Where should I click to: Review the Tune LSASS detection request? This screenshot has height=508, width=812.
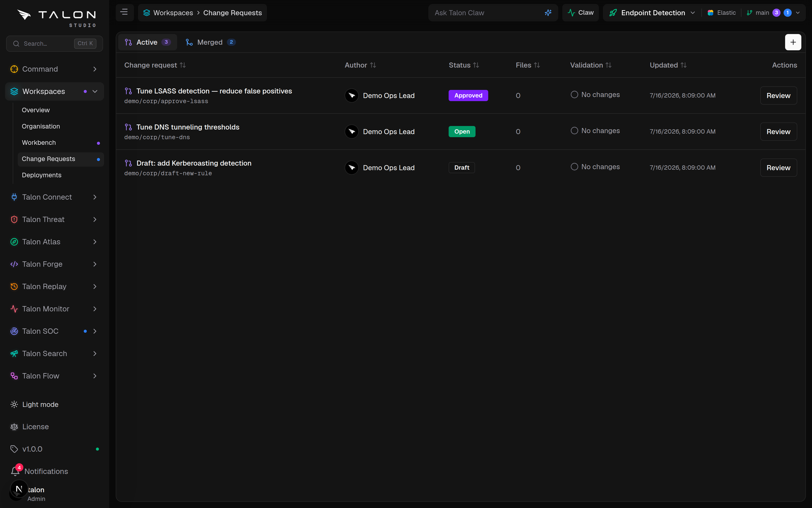[x=778, y=96]
